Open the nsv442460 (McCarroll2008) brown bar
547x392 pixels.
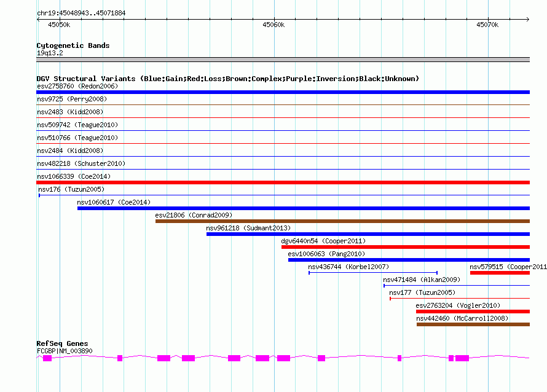[x=473, y=324]
